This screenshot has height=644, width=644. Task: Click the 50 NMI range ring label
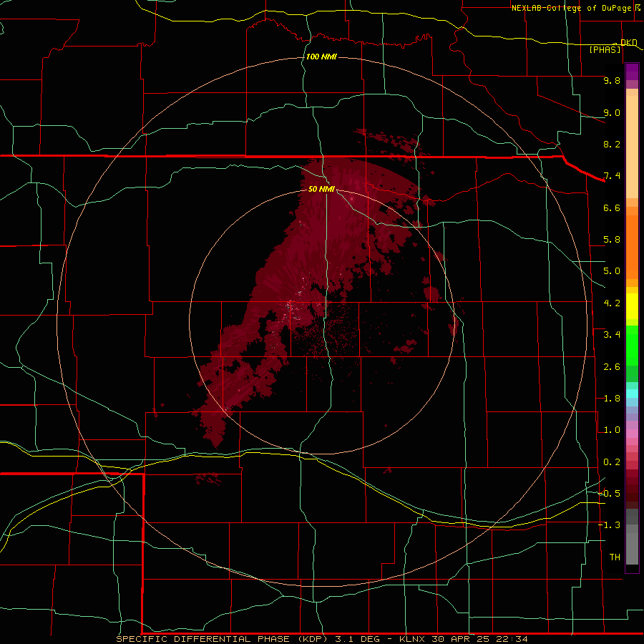click(x=321, y=189)
